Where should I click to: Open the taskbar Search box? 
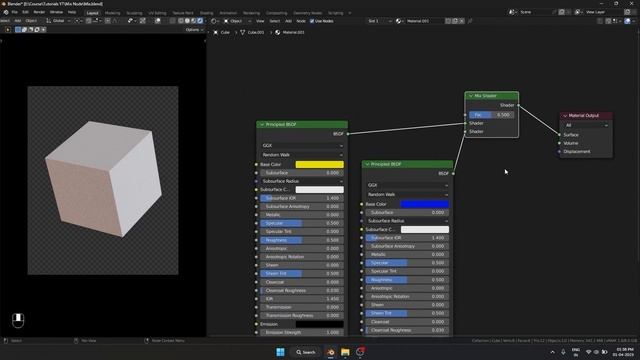(x=306, y=352)
